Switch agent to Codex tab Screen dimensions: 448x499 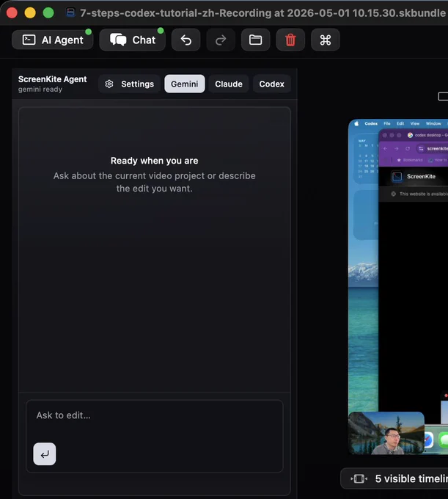tap(271, 84)
